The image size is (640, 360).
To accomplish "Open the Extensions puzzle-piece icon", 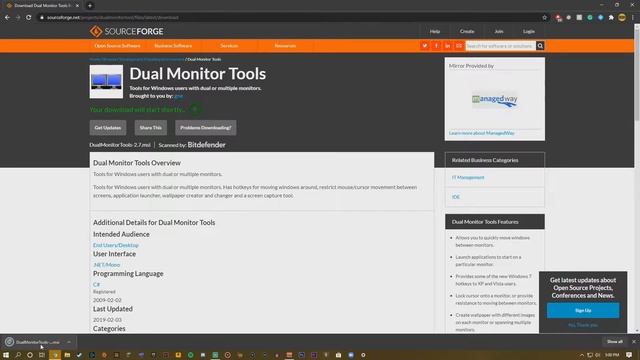I will point(611,18).
